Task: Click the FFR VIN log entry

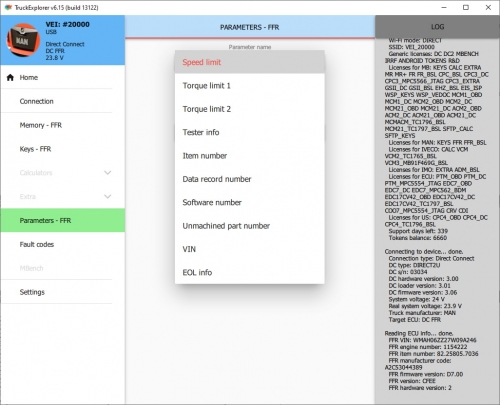Action: tap(432, 340)
